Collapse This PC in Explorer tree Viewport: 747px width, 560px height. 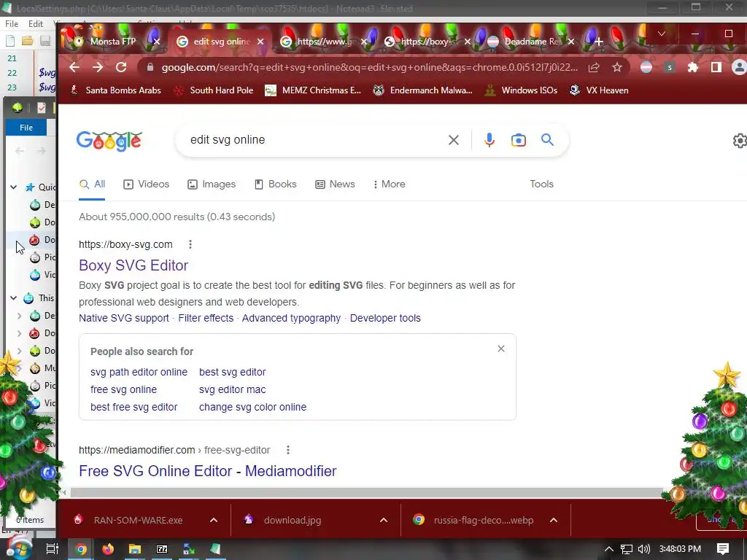[14, 298]
